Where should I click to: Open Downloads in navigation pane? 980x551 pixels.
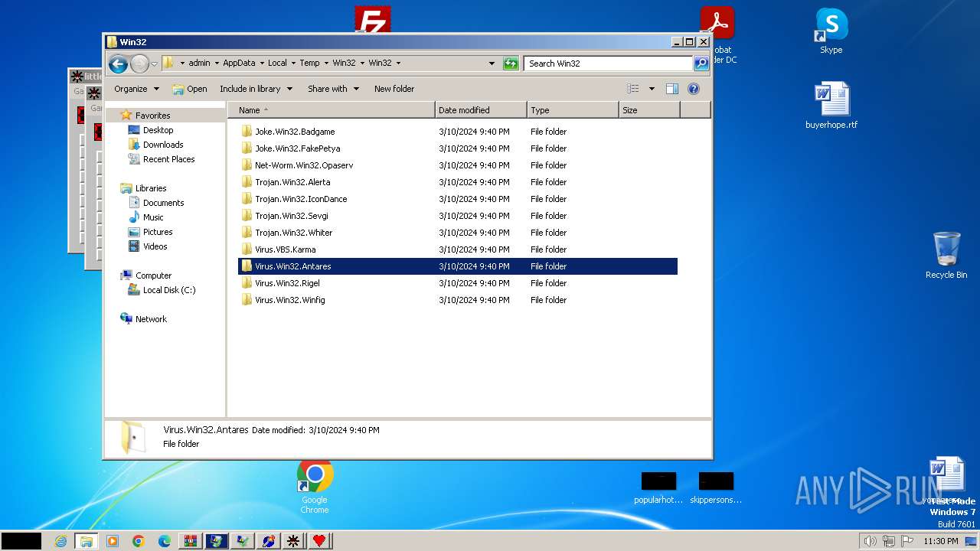163,145
